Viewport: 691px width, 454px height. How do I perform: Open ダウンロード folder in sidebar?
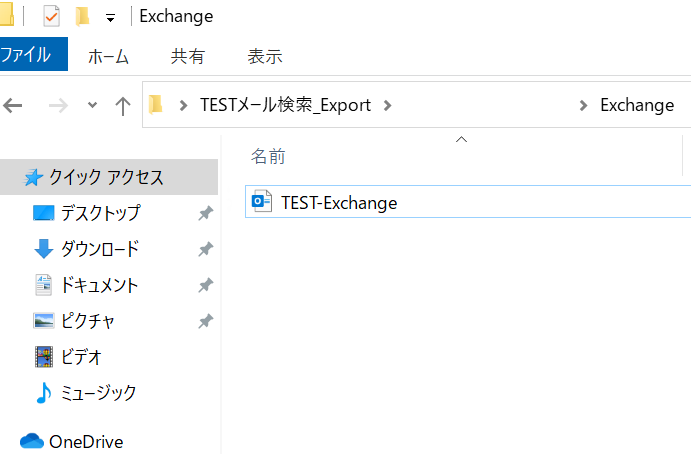(x=100, y=249)
